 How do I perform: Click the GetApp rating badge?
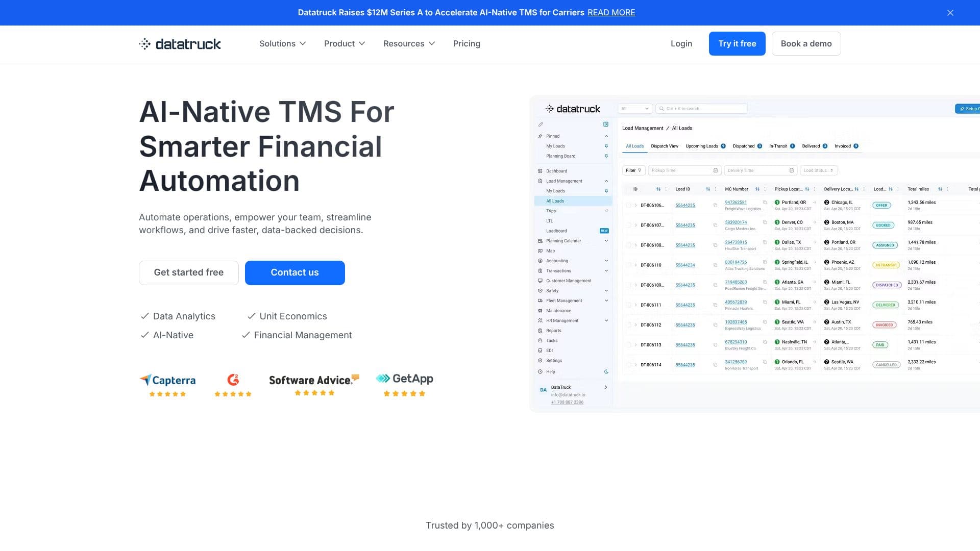point(404,385)
